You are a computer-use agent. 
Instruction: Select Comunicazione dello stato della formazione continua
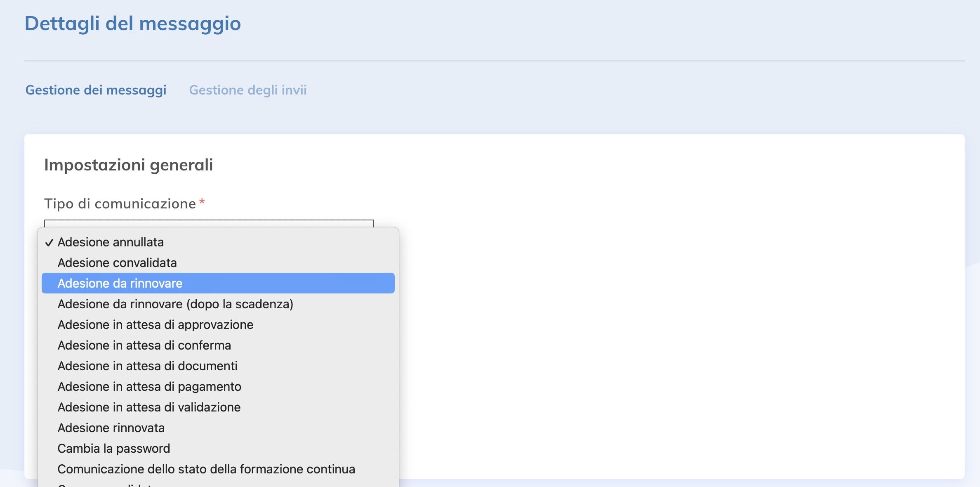click(x=206, y=469)
